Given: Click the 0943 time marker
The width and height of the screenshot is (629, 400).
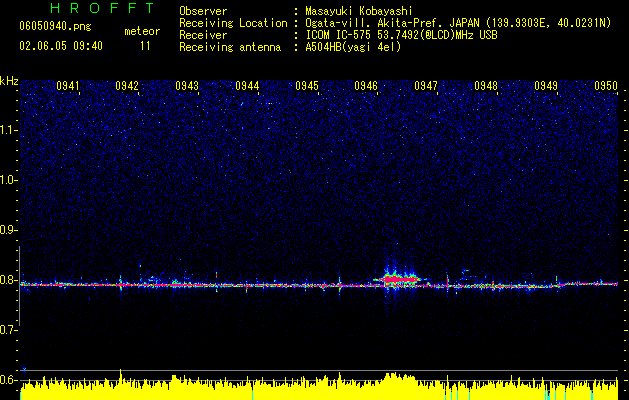Looking at the screenshot, I should (187, 86).
